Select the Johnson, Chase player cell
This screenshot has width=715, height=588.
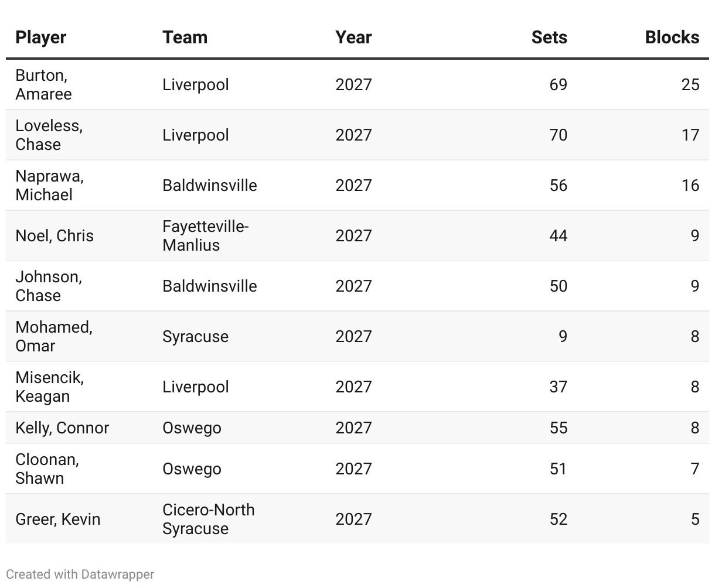pos(49,286)
